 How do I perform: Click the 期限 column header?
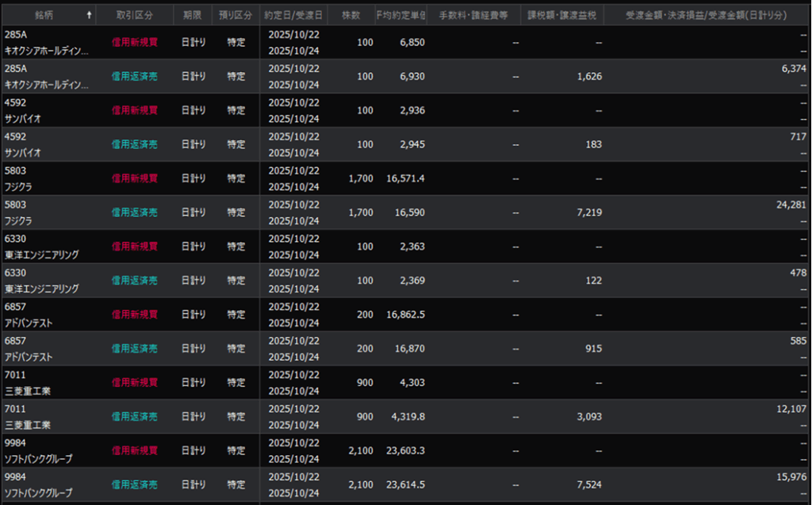[193, 14]
